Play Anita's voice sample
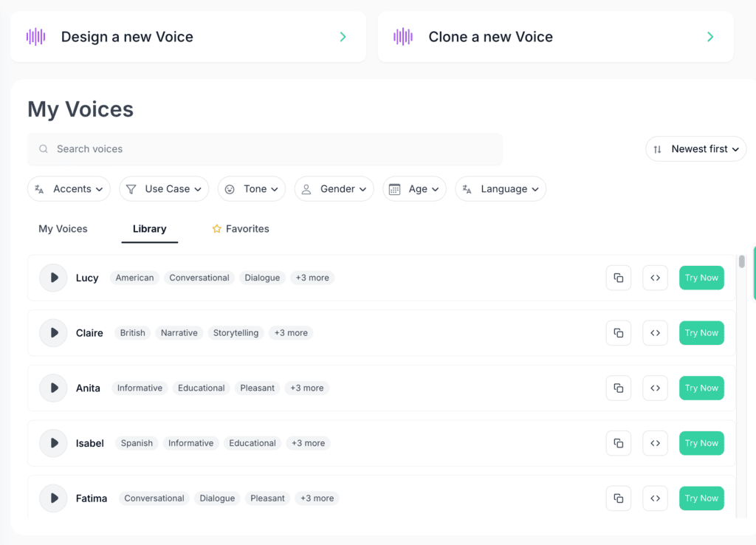This screenshot has height=545, width=756. 52,388
